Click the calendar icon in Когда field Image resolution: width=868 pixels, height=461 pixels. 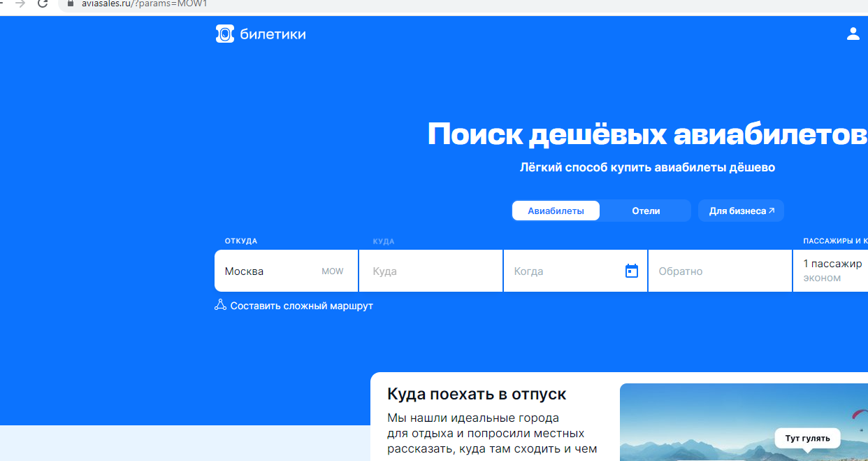[x=631, y=271]
